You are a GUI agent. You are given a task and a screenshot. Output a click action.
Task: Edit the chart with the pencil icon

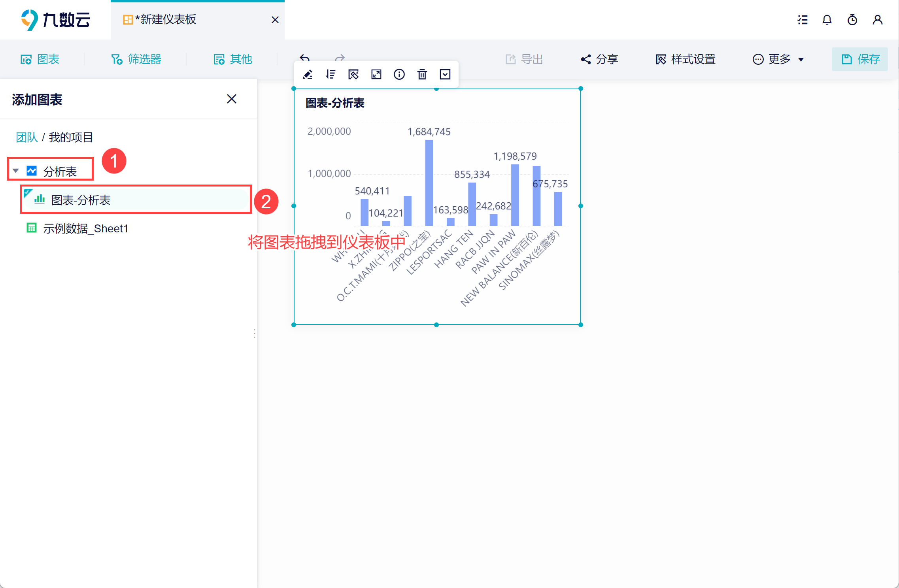click(308, 74)
